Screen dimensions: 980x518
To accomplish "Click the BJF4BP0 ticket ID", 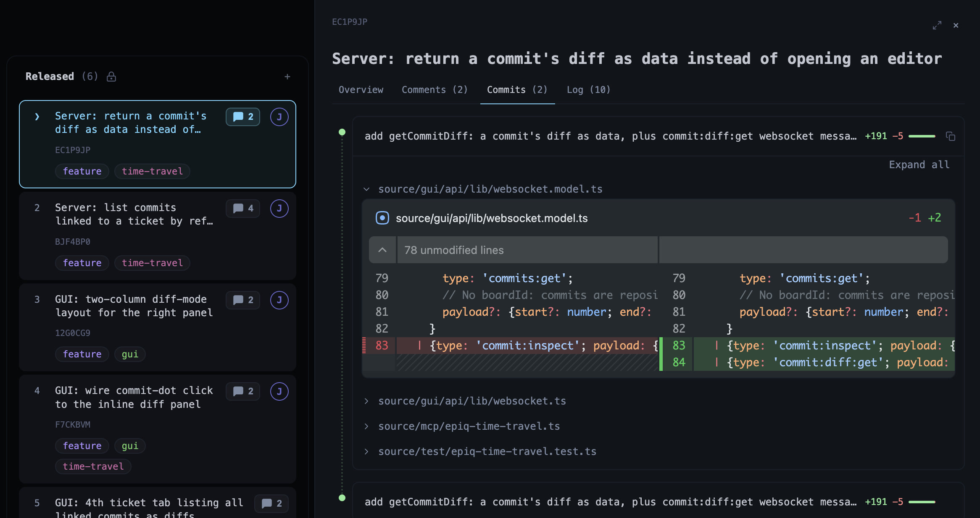I will 73,242.
